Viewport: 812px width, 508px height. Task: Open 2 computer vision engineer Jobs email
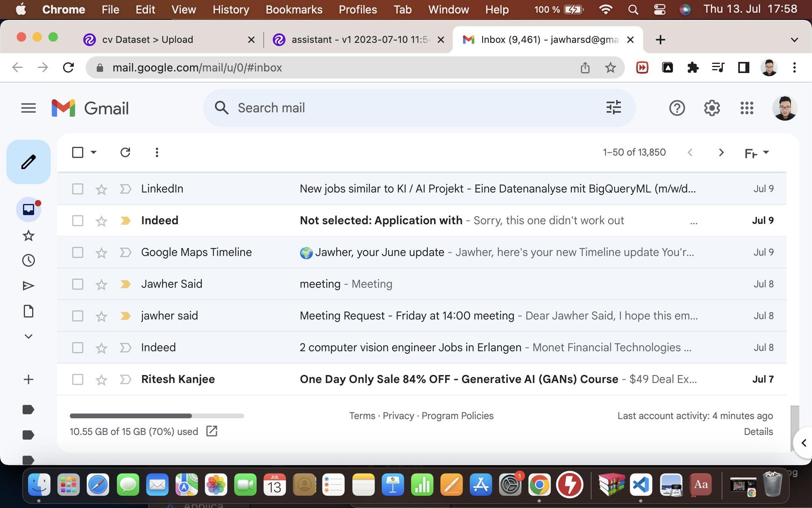(421, 348)
